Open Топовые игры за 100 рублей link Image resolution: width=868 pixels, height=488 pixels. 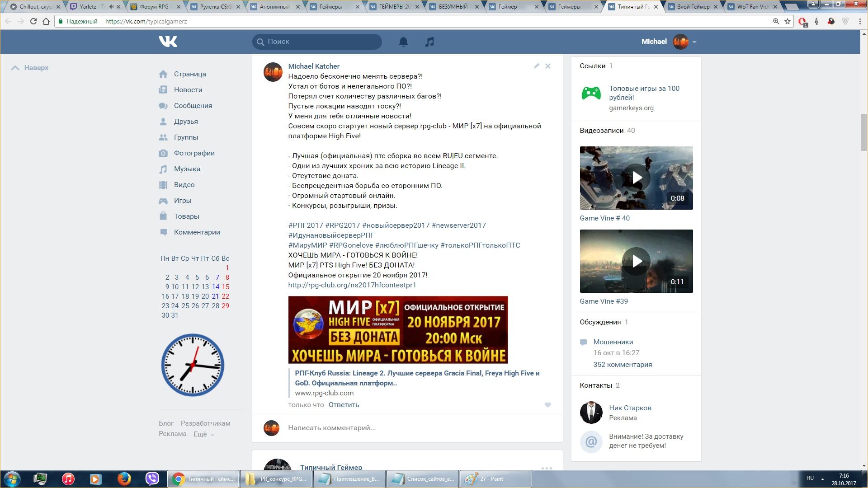644,93
